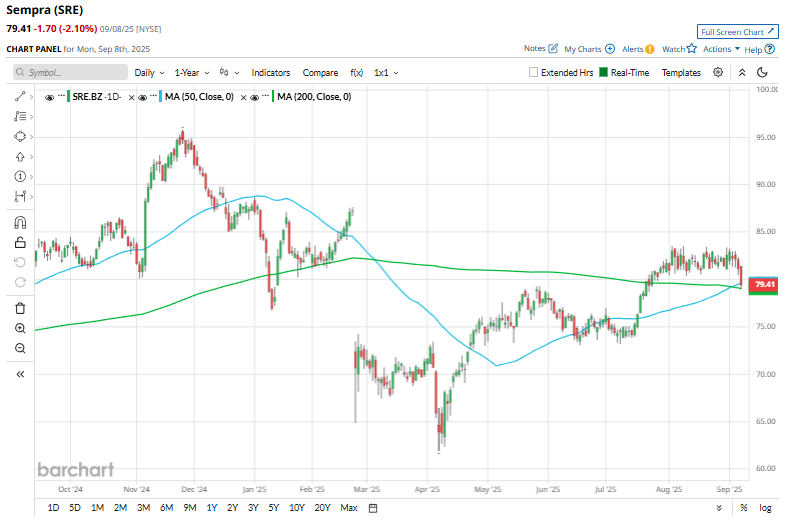787x527 pixels.
Task: Select the 1D time range
Action: 53,508
